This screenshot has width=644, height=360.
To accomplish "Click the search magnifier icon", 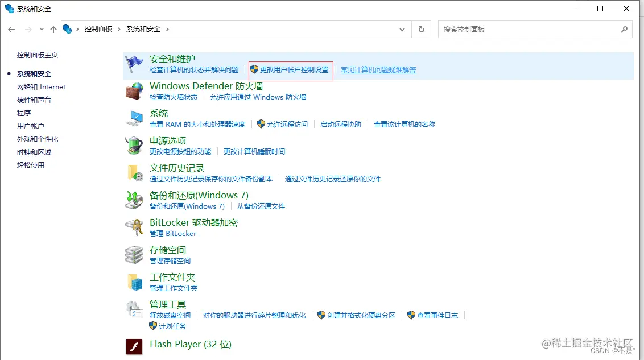I will [624, 29].
